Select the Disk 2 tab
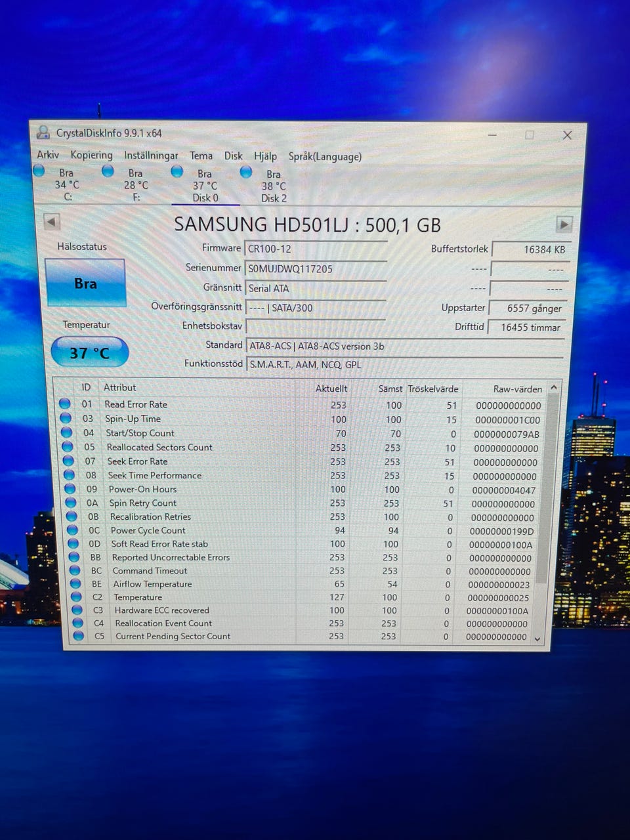This screenshot has width=630, height=840. point(274,186)
